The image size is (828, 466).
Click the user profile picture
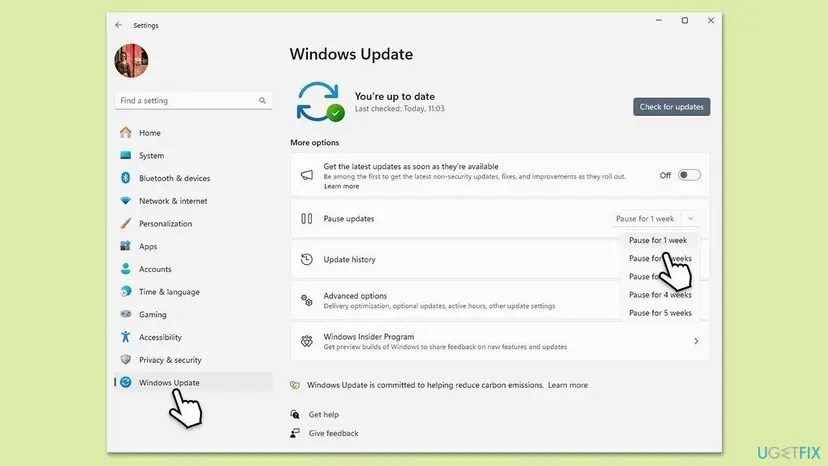[131, 61]
